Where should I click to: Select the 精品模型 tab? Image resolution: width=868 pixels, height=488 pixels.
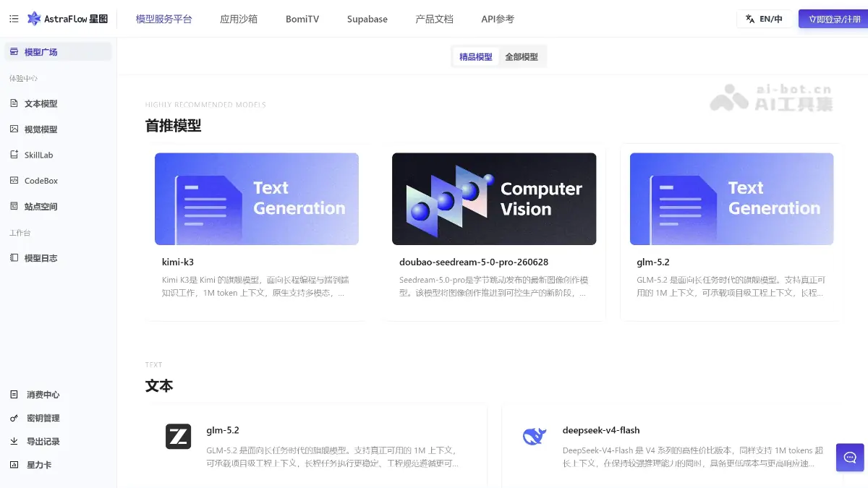pyautogui.click(x=475, y=56)
